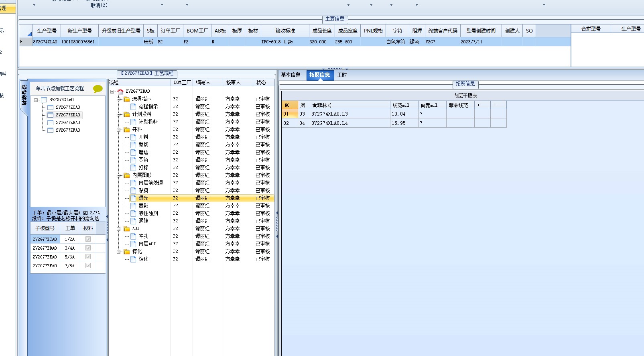The width and height of the screenshot is (644, 356).
Task: Click the select-all corner cell of main grid
Action: [x=26, y=31]
